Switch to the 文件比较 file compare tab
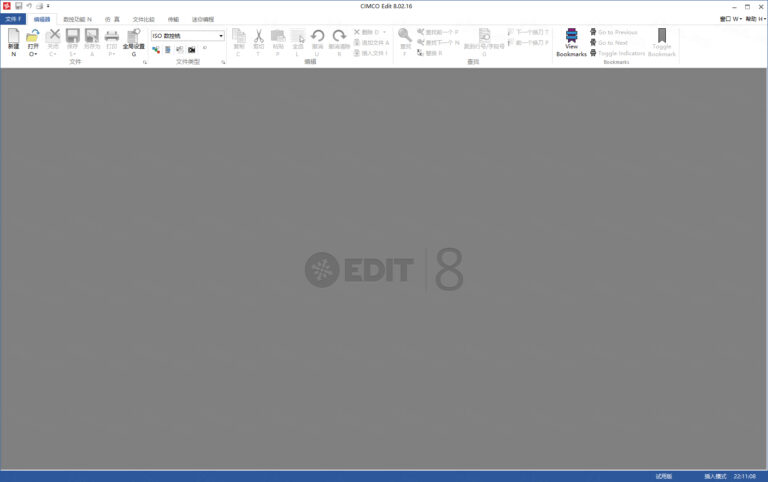The width and height of the screenshot is (768, 482). click(144, 19)
